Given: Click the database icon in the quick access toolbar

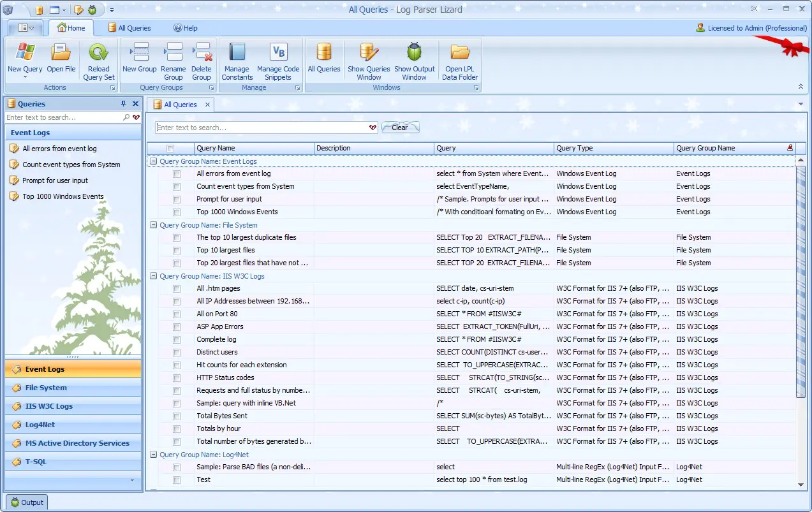Looking at the screenshot, I should coord(39,10).
